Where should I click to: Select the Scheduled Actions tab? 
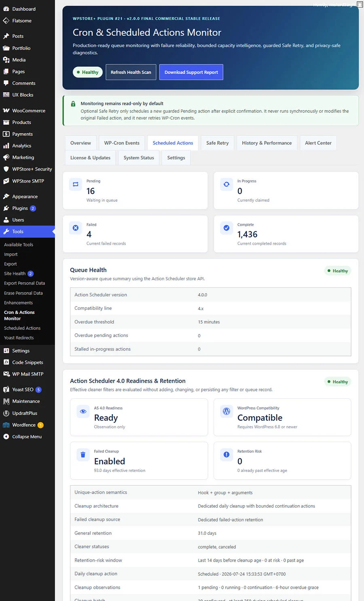tap(173, 143)
